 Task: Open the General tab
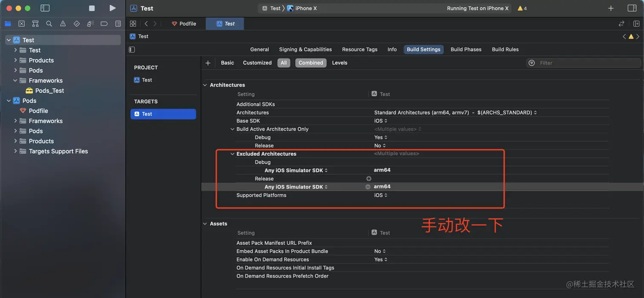pyautogui.click(x=259, y=49)
